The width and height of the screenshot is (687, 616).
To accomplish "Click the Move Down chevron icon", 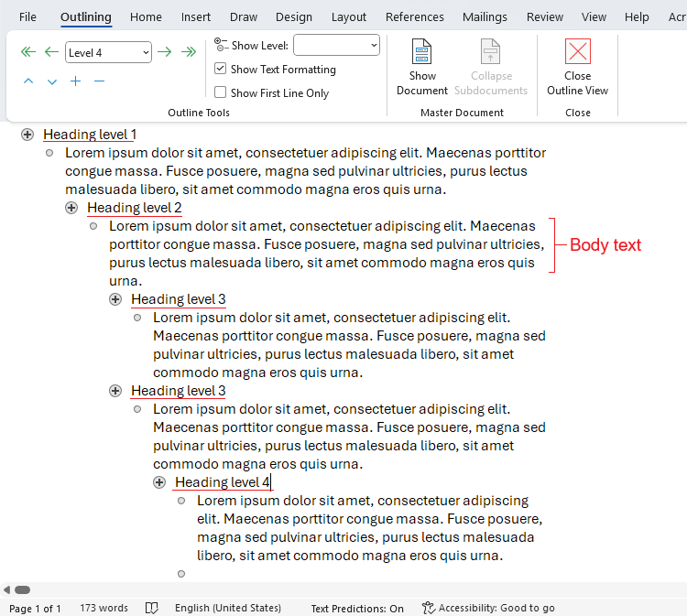I will click(x=52, y=81).
